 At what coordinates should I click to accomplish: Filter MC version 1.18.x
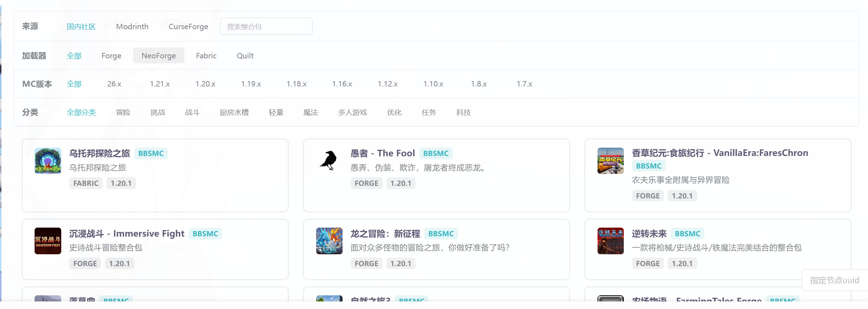(296, 84)
